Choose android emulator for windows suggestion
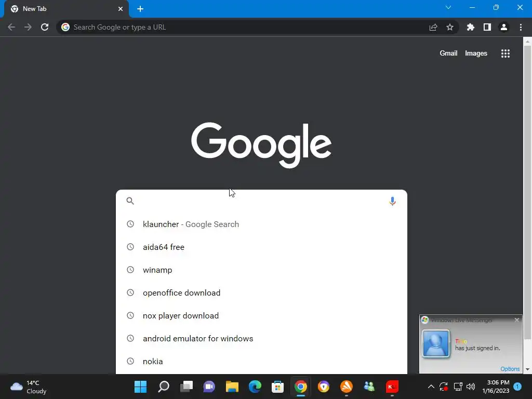 tap(261, 339)
